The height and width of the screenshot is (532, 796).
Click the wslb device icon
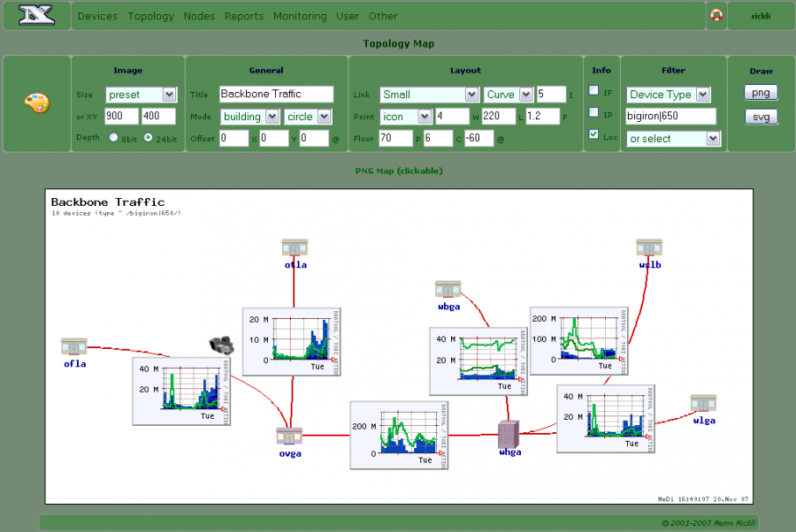click(x=649, y=247)
